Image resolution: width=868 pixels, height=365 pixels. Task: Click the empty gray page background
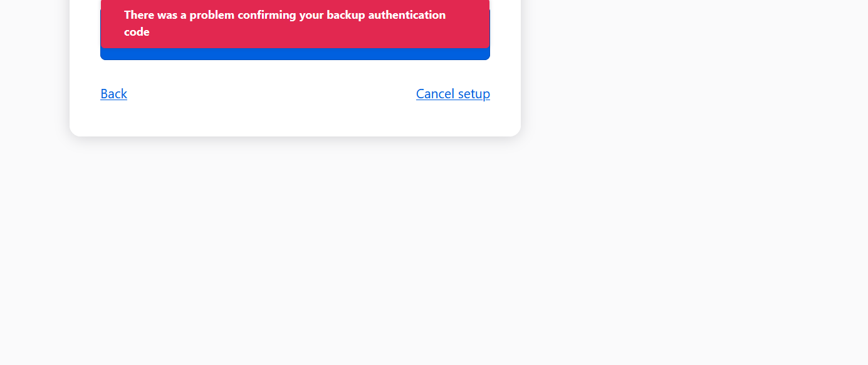tap(689, 219)
